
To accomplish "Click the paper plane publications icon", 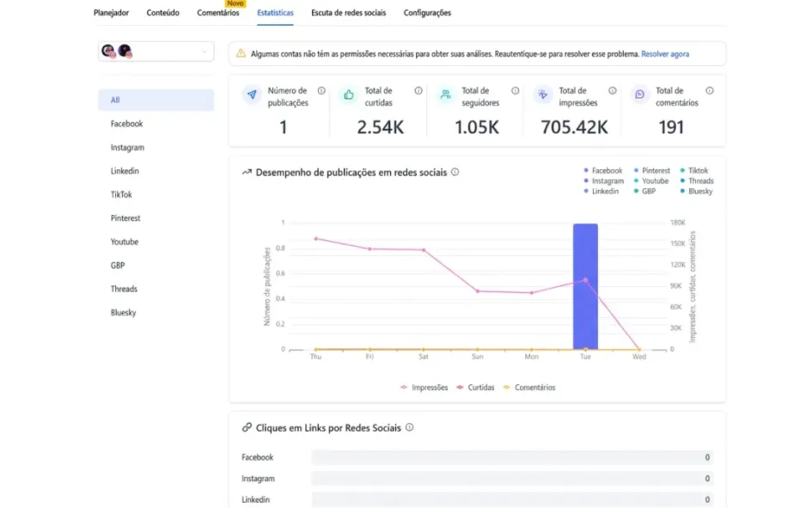I will point(252,95).
